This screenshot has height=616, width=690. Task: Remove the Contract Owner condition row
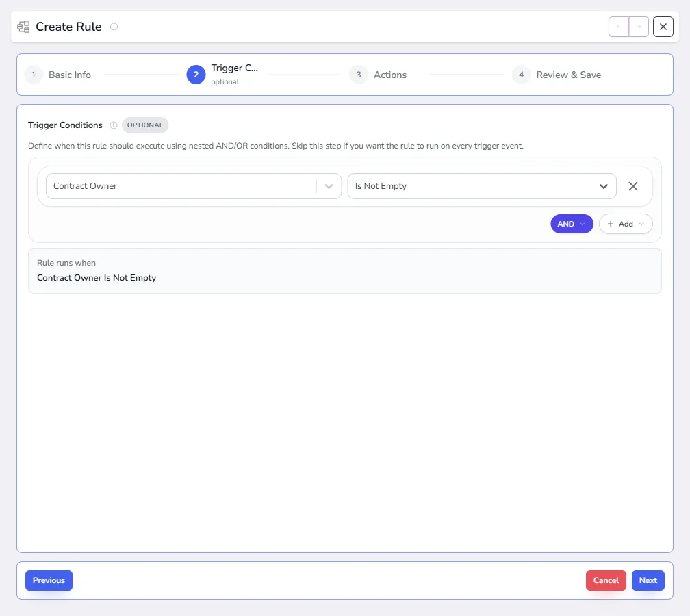pyautogui.click(x=633, y=186)
